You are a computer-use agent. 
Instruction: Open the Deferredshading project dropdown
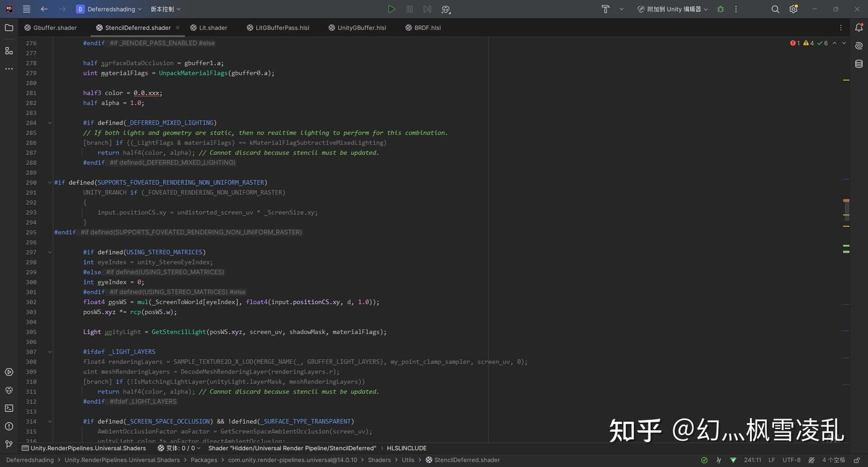(109, 9)
